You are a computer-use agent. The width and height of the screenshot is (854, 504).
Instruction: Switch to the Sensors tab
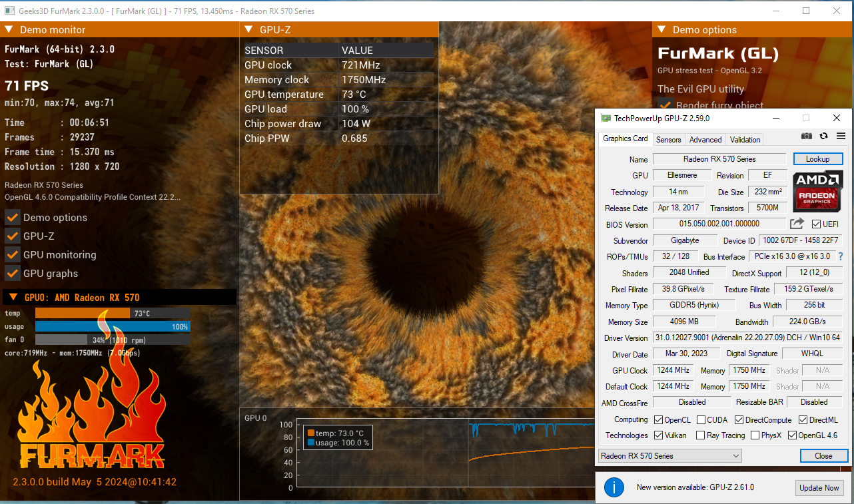point(668,139)
